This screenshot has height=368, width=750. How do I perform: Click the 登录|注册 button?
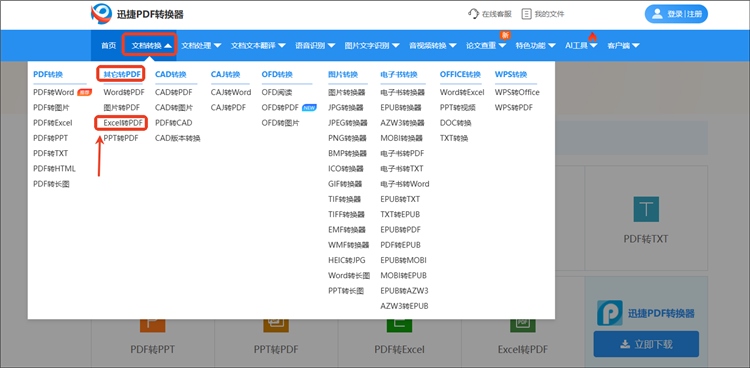point(676,14)
